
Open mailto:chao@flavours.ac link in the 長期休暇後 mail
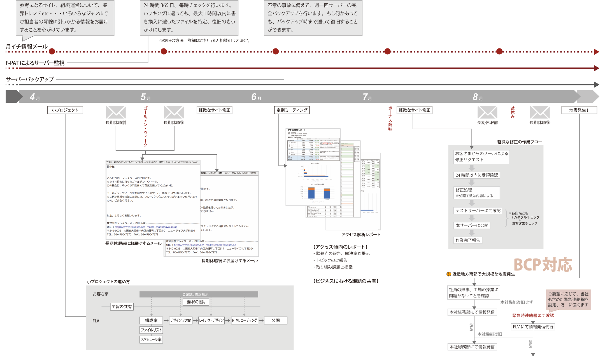tap(221, 245)
